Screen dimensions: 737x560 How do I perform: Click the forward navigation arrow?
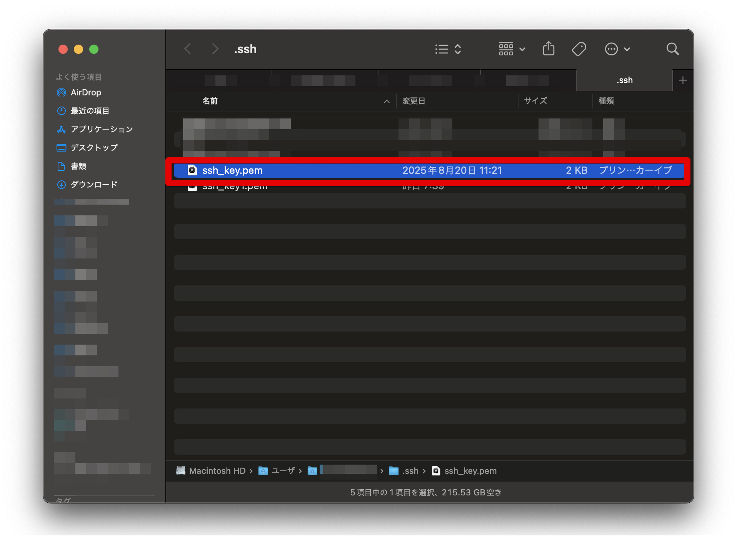point(215,49)
